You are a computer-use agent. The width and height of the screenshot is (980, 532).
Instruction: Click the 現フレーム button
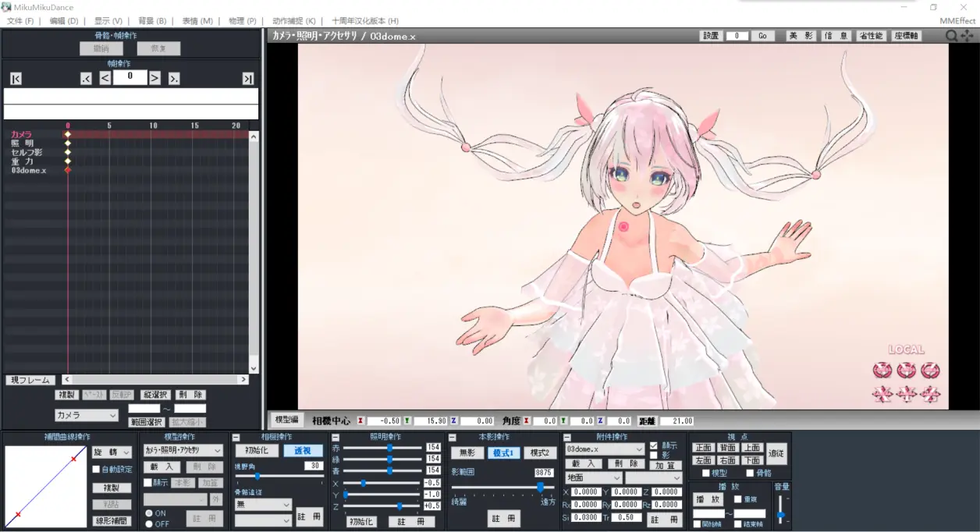30,380
